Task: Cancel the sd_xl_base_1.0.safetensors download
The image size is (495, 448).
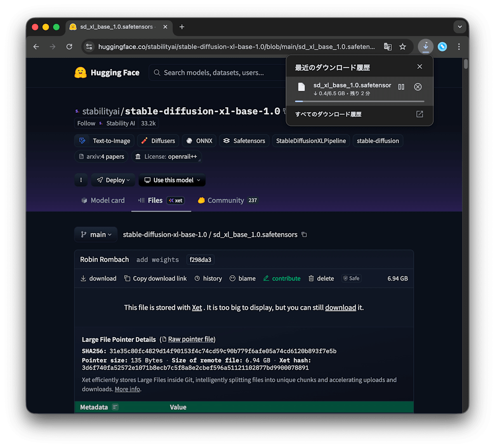Action: pos(418,87)
